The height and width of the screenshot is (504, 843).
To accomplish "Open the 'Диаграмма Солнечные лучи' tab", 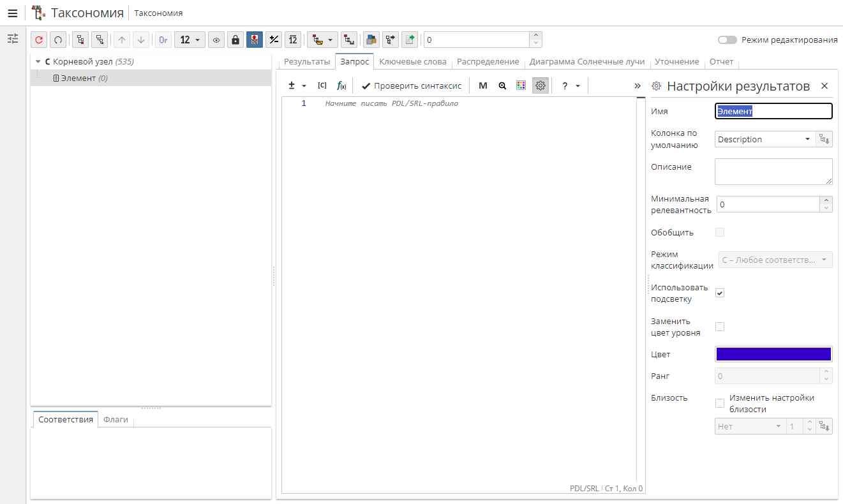I will (587, 62).
